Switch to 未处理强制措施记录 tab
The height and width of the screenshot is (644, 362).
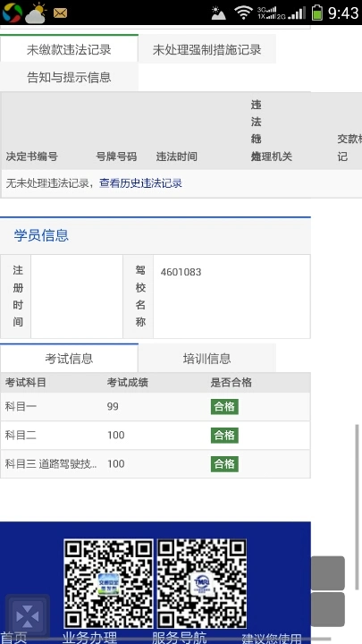206,49
